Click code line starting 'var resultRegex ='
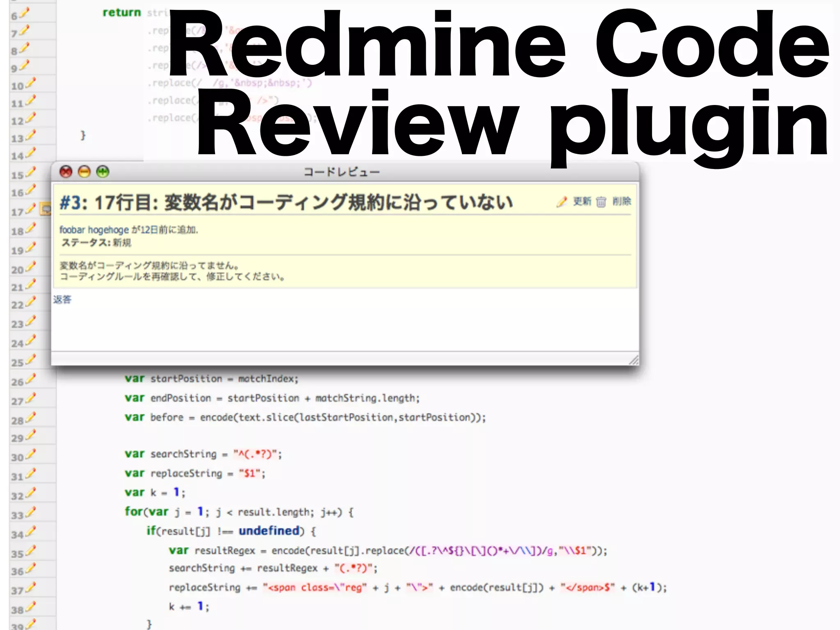The image size is (840, 630). pos(388,550)
